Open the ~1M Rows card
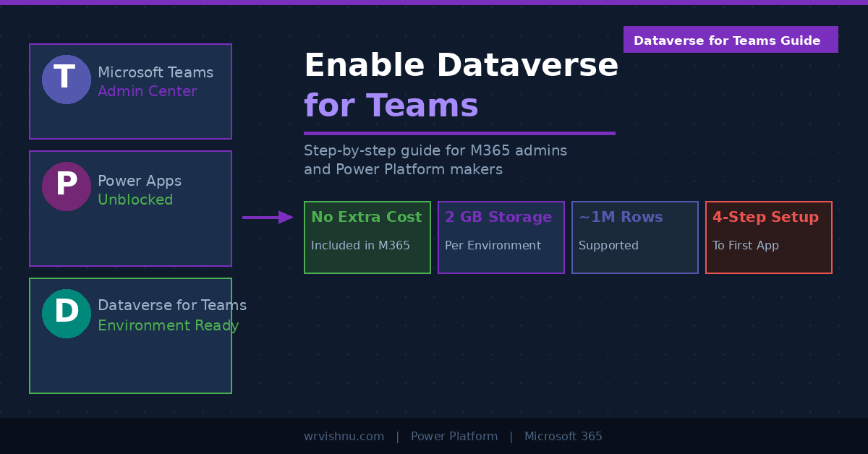The image size is (868, 454). 635,237
